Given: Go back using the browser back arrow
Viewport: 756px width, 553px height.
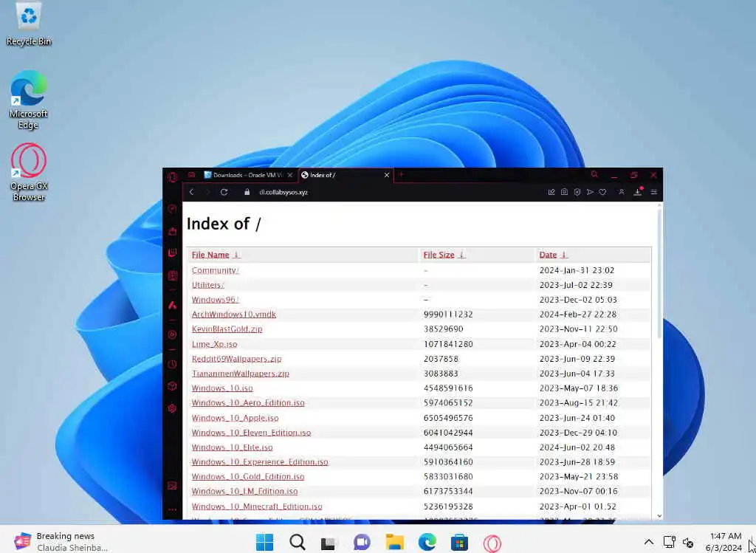Looking at the screenshot, I should point(191,192).
